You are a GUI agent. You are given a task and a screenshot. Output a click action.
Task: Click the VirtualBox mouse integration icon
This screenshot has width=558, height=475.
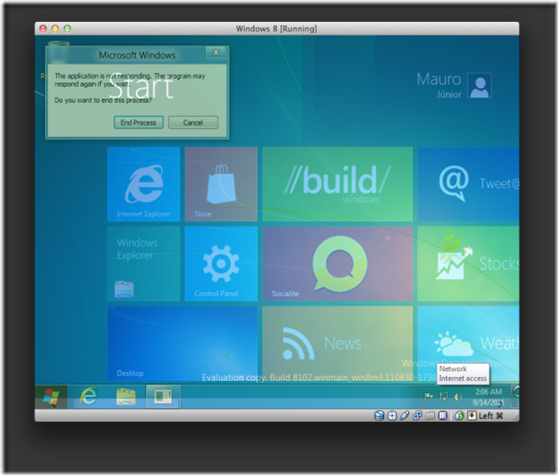point(459,416)
